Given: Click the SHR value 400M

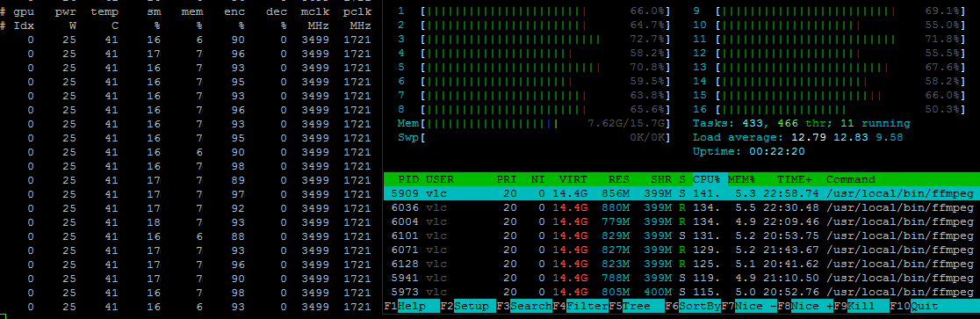Looking at the screenshot, I should point(658,292).
